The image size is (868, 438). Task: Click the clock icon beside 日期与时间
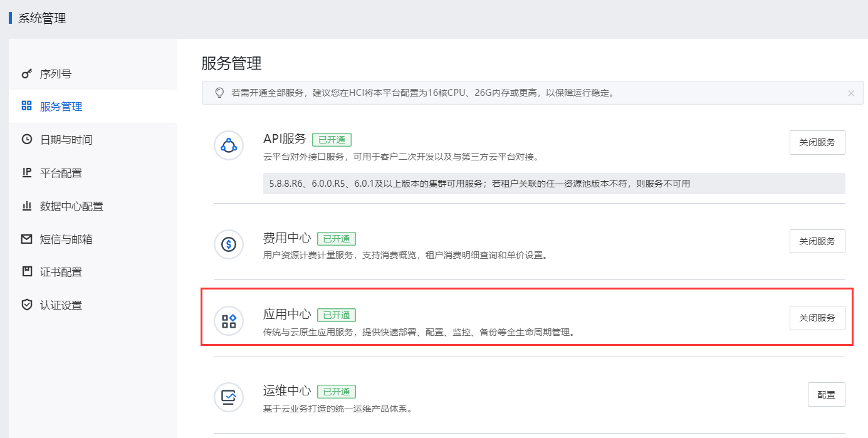[x=26, y=139]
